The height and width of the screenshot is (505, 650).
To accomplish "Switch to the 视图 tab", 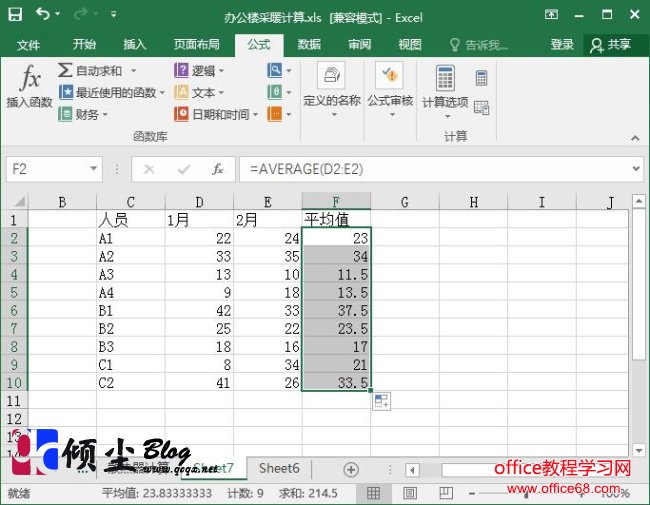I will point(410,44).
